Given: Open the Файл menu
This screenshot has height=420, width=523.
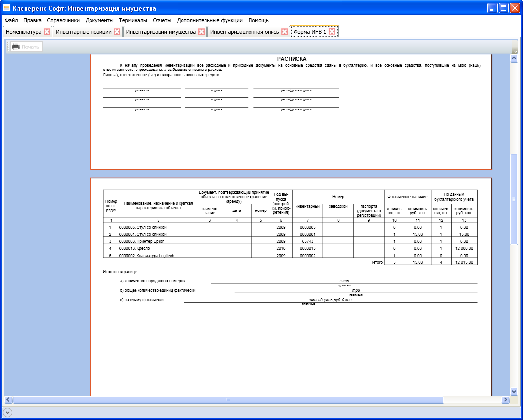Looking at the screenshot, I should tap(11, 20).
